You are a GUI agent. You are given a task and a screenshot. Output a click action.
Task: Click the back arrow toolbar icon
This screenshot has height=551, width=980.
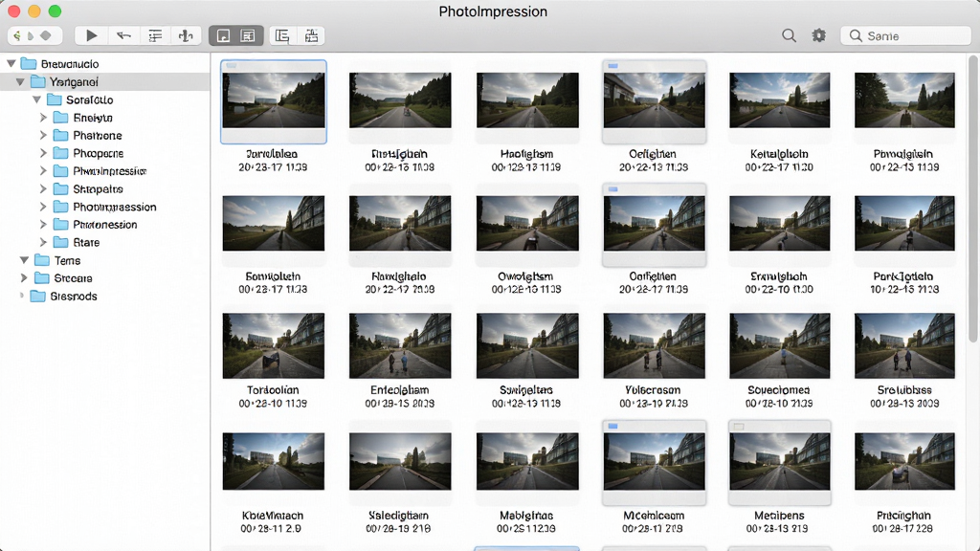[x=123, y=35]
